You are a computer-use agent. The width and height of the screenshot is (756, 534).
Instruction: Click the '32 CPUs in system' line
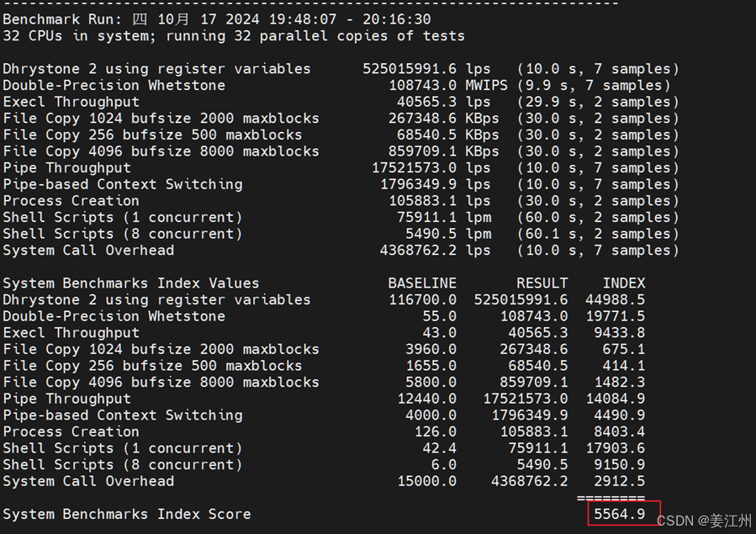coord(234,36)
